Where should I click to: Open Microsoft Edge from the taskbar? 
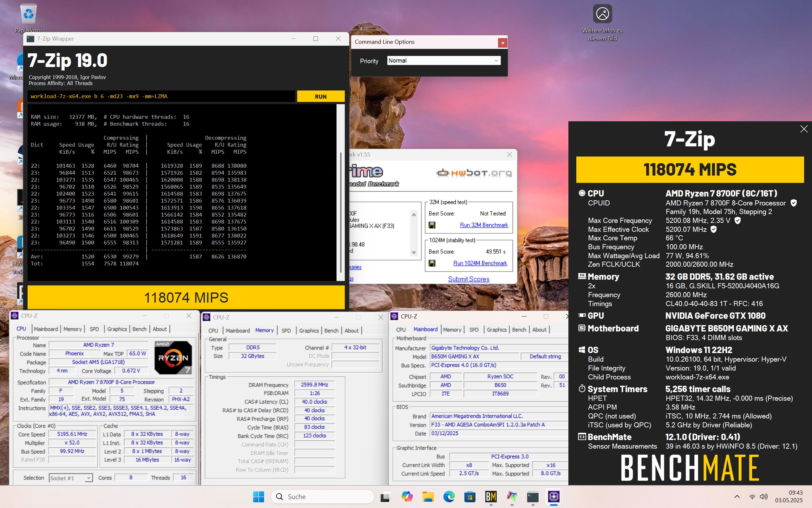click(449, 497)
